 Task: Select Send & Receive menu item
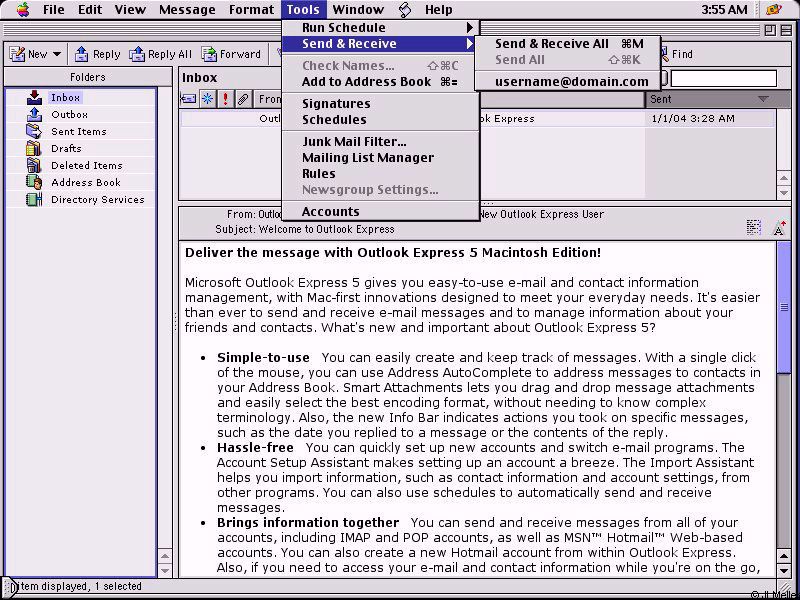[x=380, y=44]
